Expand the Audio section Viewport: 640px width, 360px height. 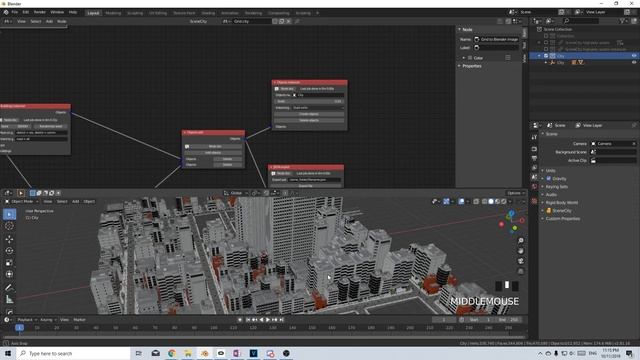(x=550, y=195)
